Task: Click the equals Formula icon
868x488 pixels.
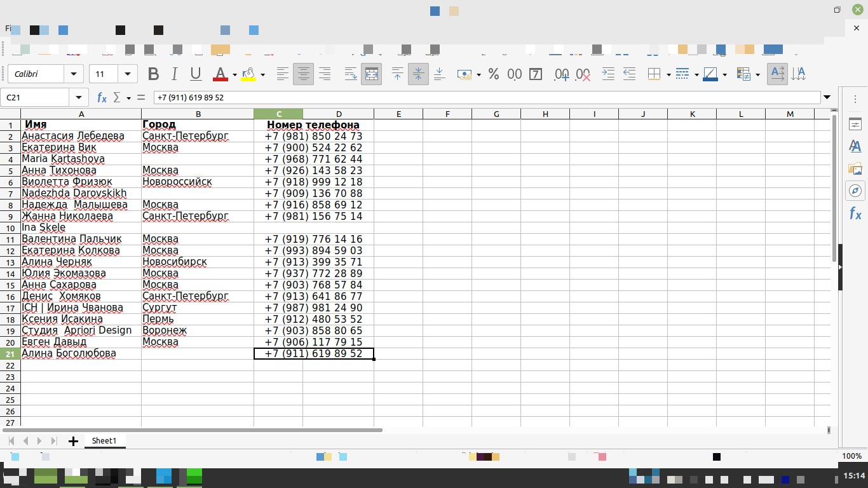Action: 141,98
